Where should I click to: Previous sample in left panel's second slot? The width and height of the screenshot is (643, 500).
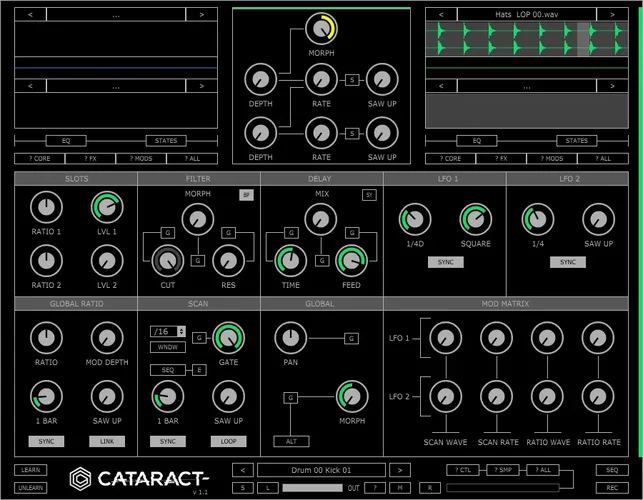pos(30,86)
